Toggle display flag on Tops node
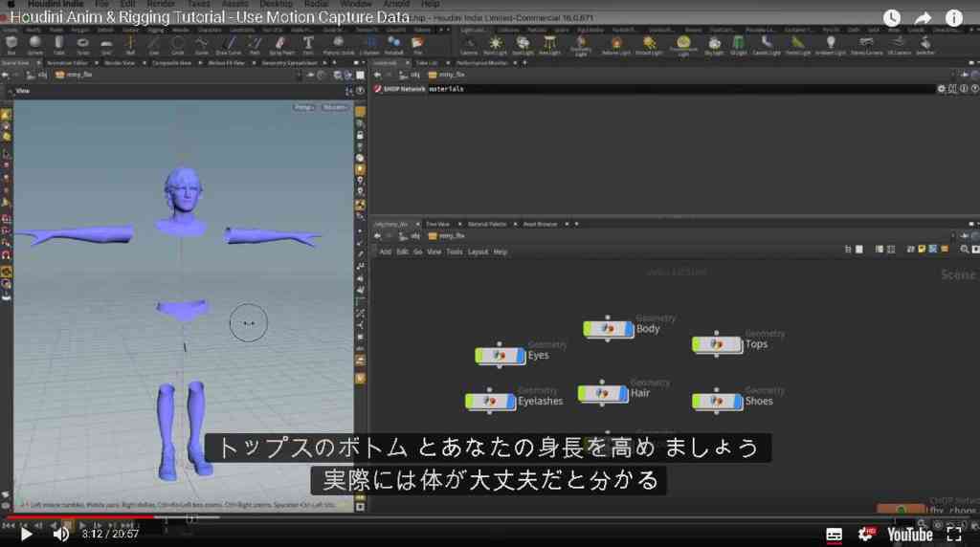The width and height of the screenshot is (980, 547). point(738,344)
